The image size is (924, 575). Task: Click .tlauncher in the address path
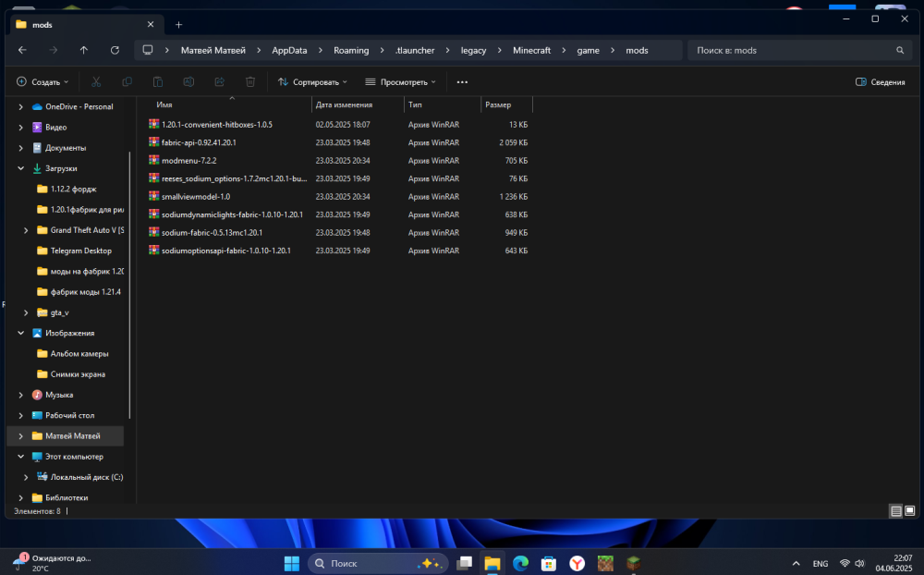[x=415, y=50]
